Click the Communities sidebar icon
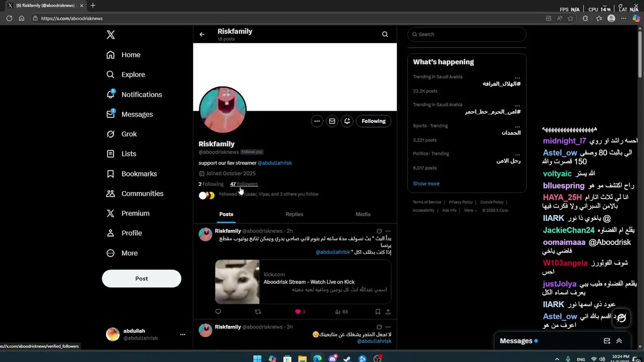Viewport: 644px width, 362px height. pyautogui.click(x=111, y=194)
